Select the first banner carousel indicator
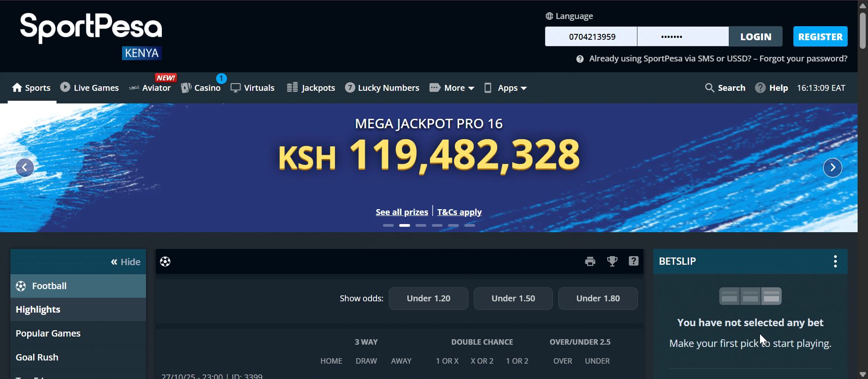868x379 pixels. 388,225
